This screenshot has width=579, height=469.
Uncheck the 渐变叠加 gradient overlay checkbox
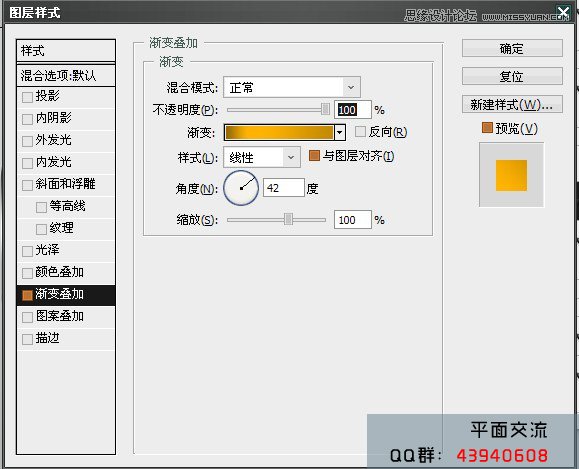(27, 295)
